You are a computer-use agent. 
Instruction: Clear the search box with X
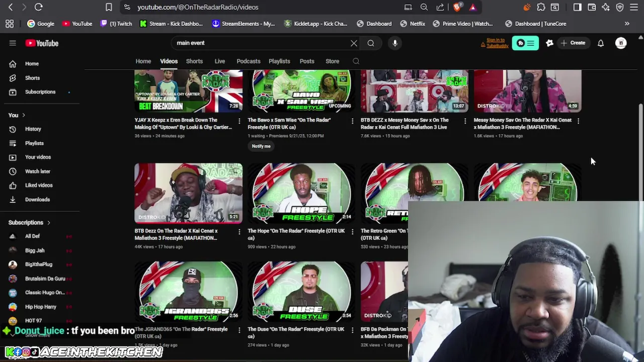[x=354, y=43]
